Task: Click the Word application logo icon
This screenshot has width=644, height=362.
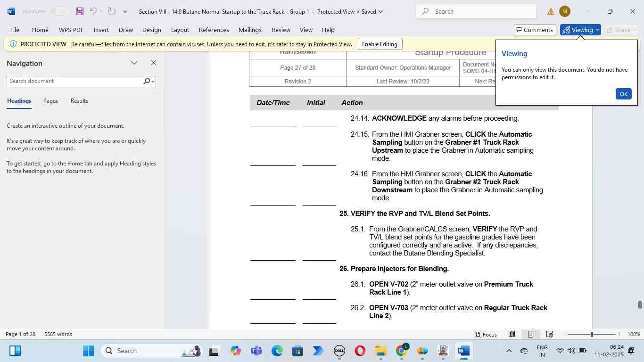Action: tap(11, 11)
